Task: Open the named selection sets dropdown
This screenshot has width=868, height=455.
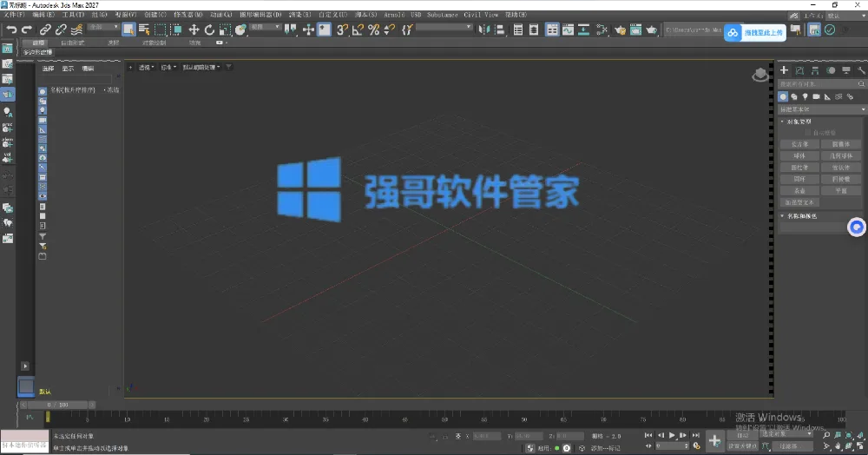Action: [x=444, y=27]
